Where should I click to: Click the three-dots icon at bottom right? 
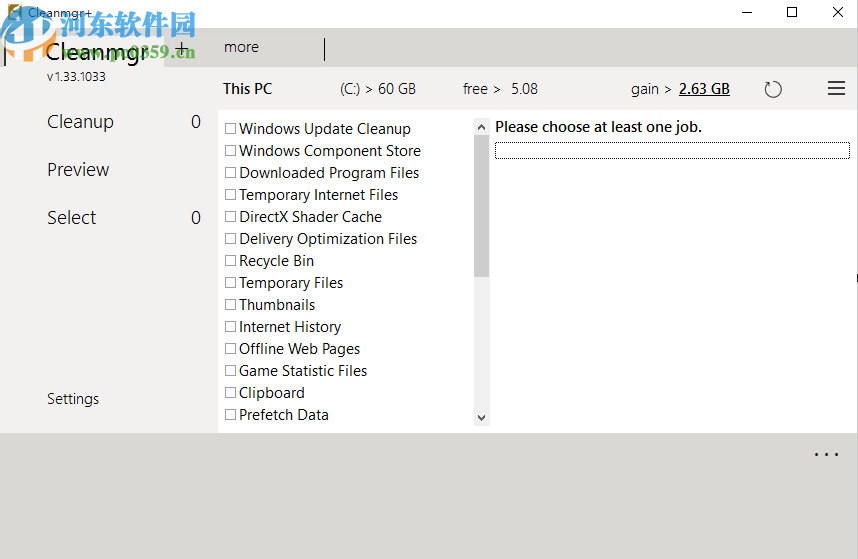[827, 455]
